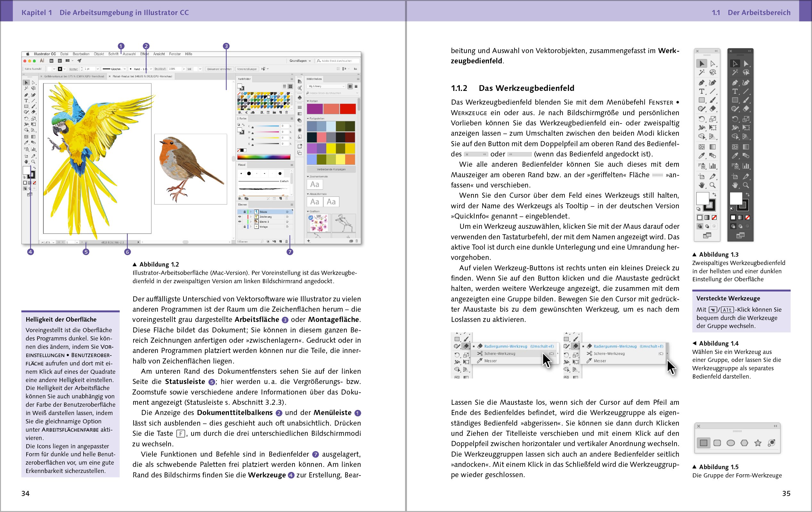Toggle visibility eye of Zeichnung layer

tap(240, 217)
